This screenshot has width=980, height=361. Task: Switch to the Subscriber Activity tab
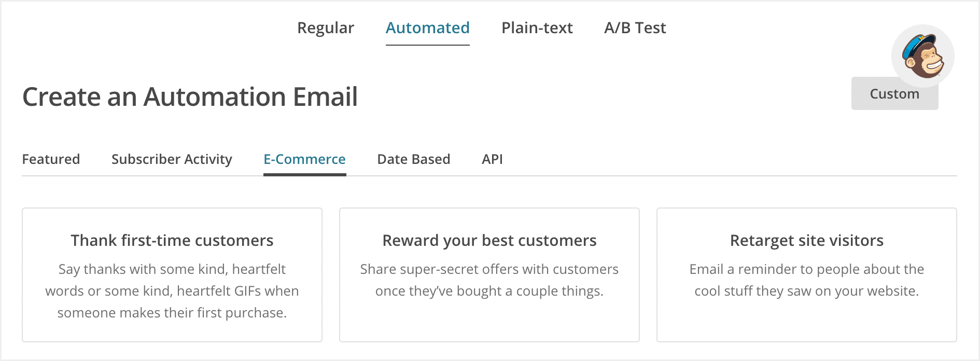click(x=172, y=159)
